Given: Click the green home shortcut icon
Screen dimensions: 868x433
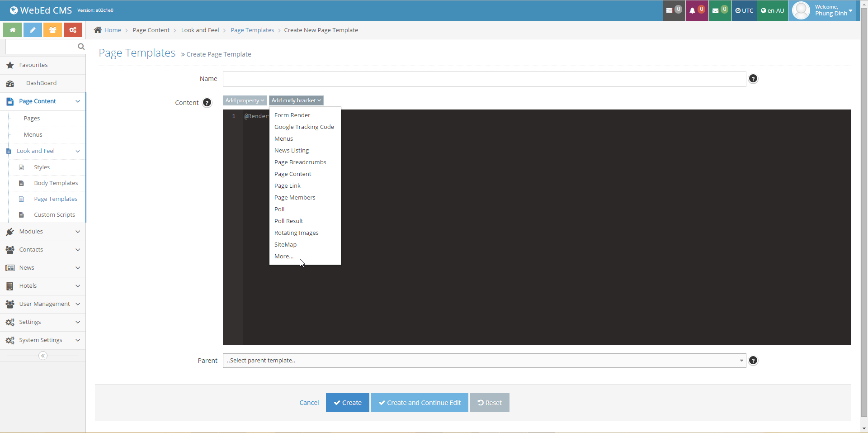Looking at the screenshot, I should click(13, 30).
